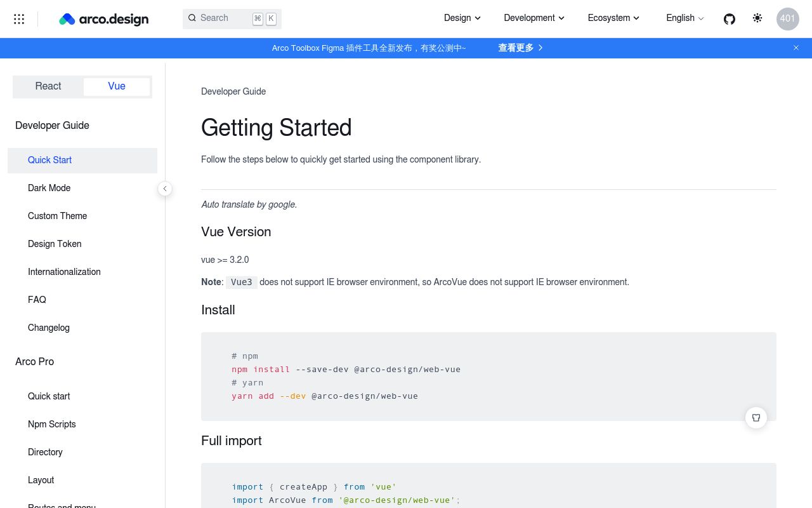This screenshot has width=812, height=508.
Task: Open the apps grid menu icon
Action: [x=19, y=19]
